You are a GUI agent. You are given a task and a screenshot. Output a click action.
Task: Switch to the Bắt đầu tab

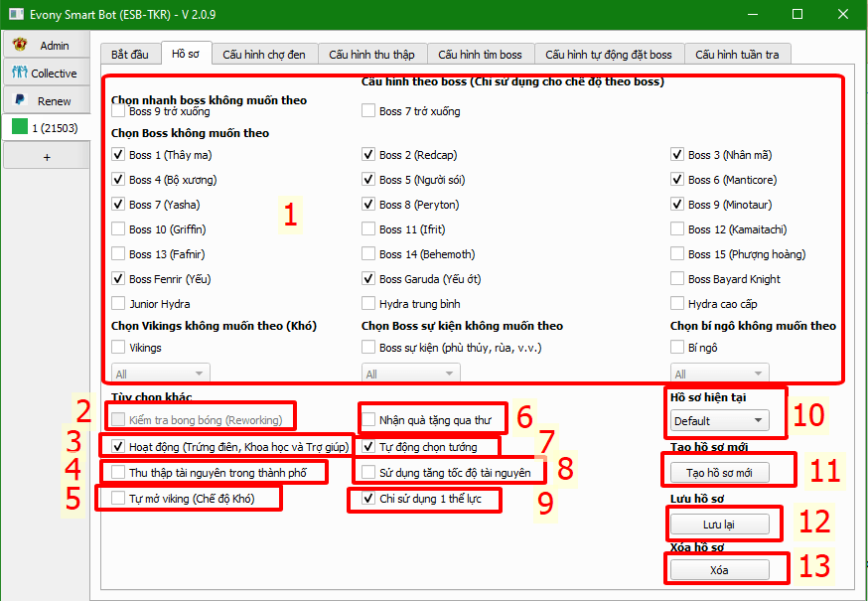pyautogui.click(x=130, y=54)
